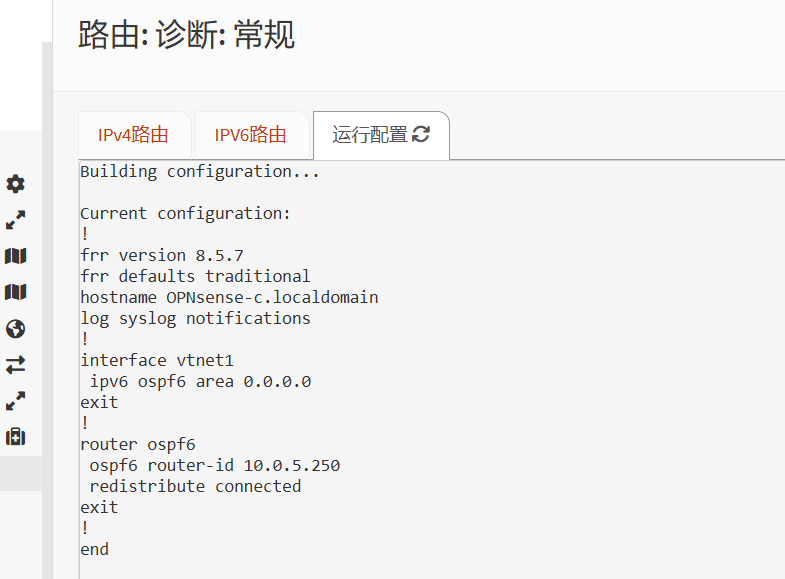This screenshot has width=785, height=579.
Task: Click the expand-arrows icon directly below the gear
Action: point(15,220)
